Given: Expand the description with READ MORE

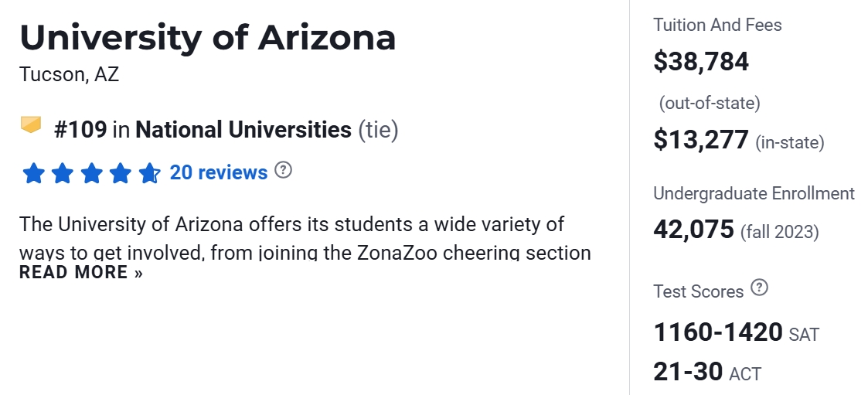Looking at the screenshot, I should pos(81,272).
